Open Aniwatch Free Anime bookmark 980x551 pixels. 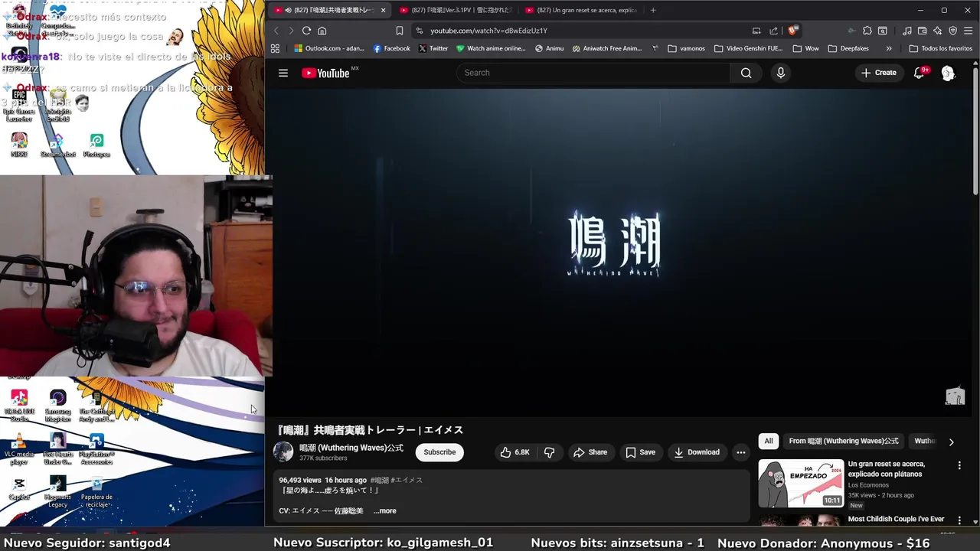point(606,48)
